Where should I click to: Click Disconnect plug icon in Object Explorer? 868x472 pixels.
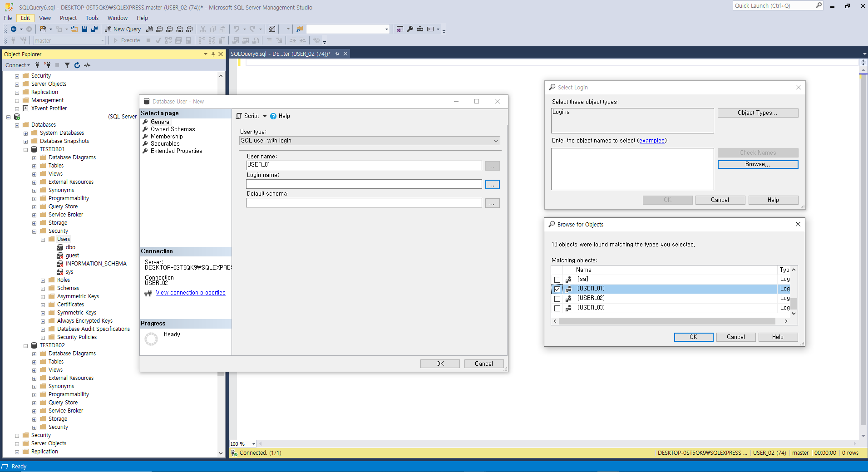click(x=47, y=65)
